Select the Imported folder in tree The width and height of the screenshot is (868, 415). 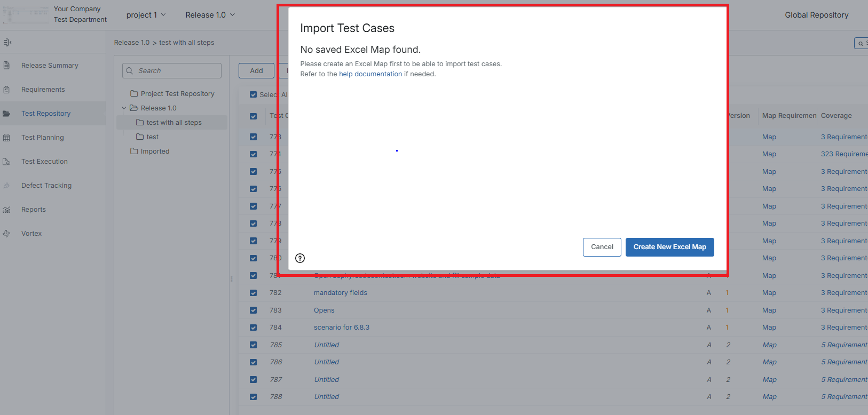(x=155, y=151)
